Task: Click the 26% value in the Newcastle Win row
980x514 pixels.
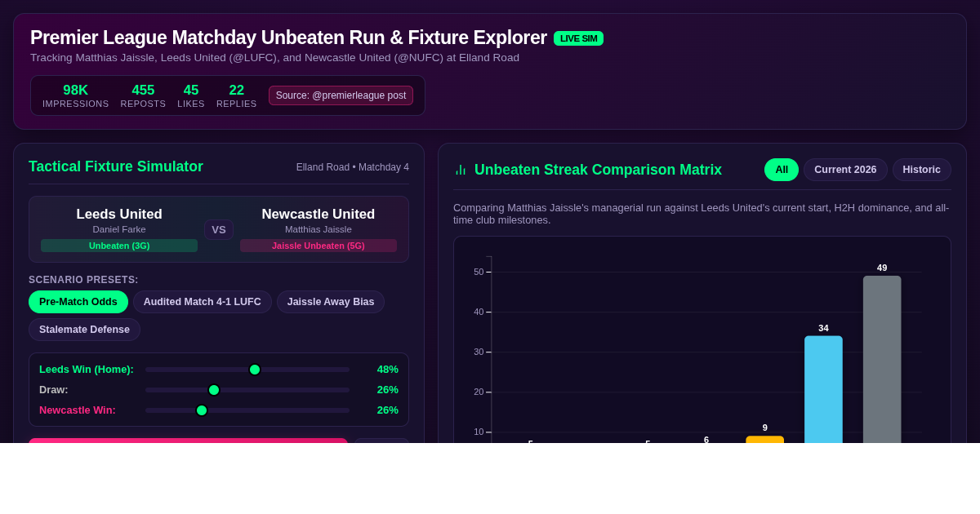Action: [388, 410]
